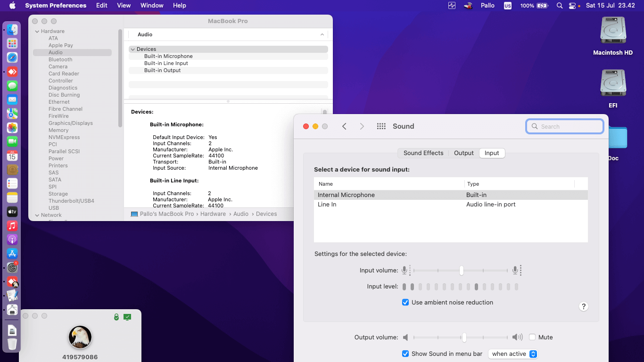Viewport: 644px width, 362px height.
Task: Click System Preferences icon in the Dock
Action: click(12, 267)
